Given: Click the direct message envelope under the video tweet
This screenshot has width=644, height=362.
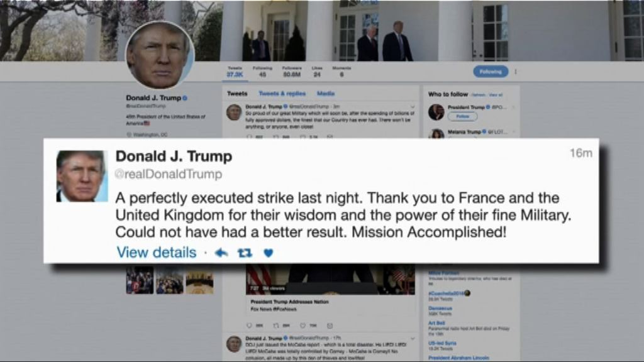Looking at the screenshot, I should (x=330, y=326).
